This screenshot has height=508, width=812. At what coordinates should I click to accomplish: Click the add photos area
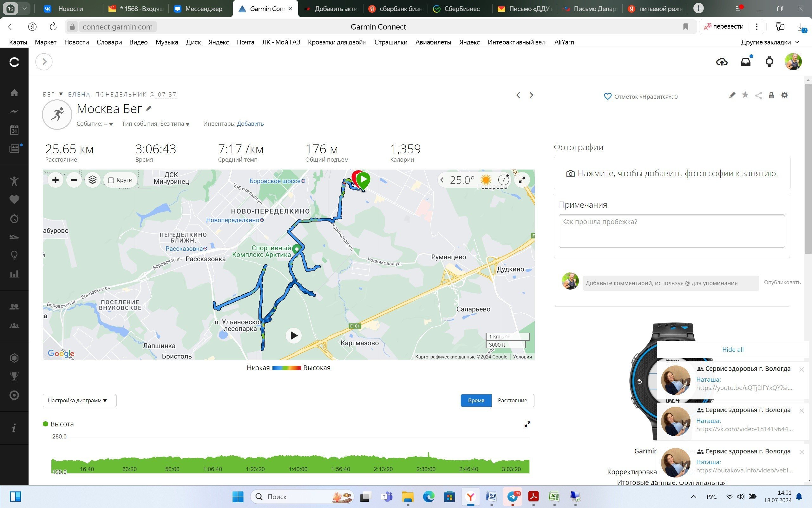(672, 173)
